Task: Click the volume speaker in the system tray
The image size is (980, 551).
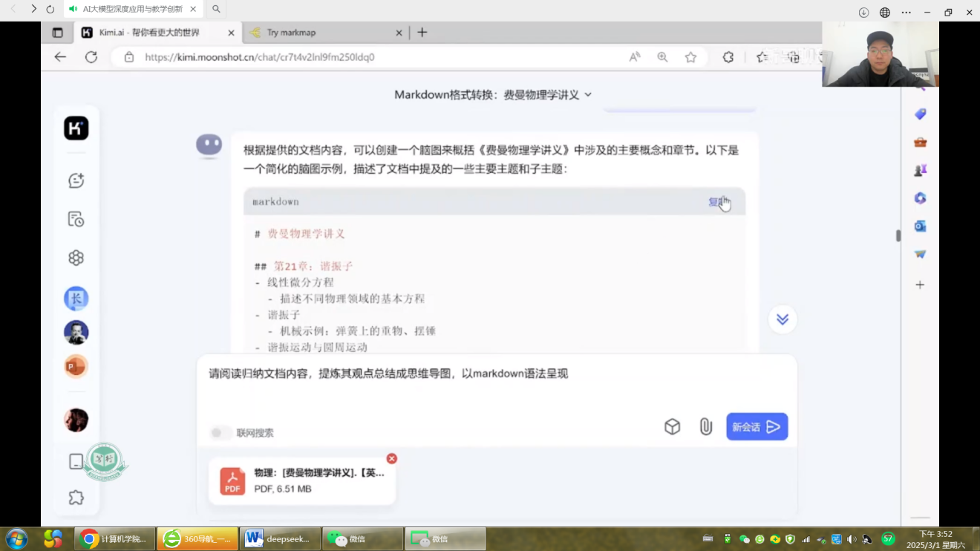Action: click(851, 539)
